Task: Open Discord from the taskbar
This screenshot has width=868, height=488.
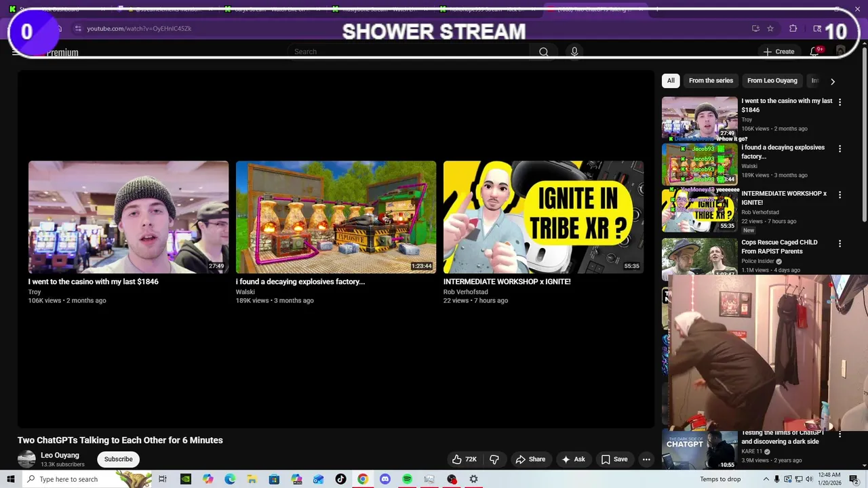Action: [385, 479]
